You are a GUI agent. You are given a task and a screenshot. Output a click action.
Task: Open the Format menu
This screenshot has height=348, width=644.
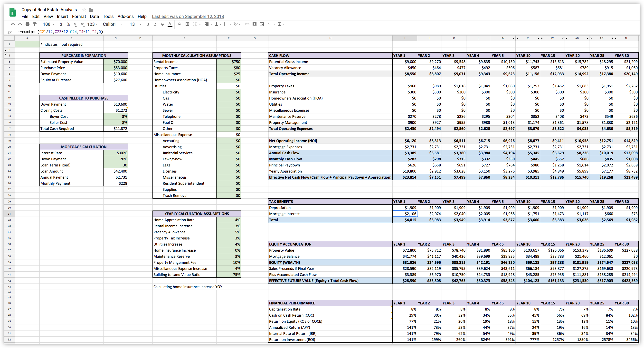[79, 17]
